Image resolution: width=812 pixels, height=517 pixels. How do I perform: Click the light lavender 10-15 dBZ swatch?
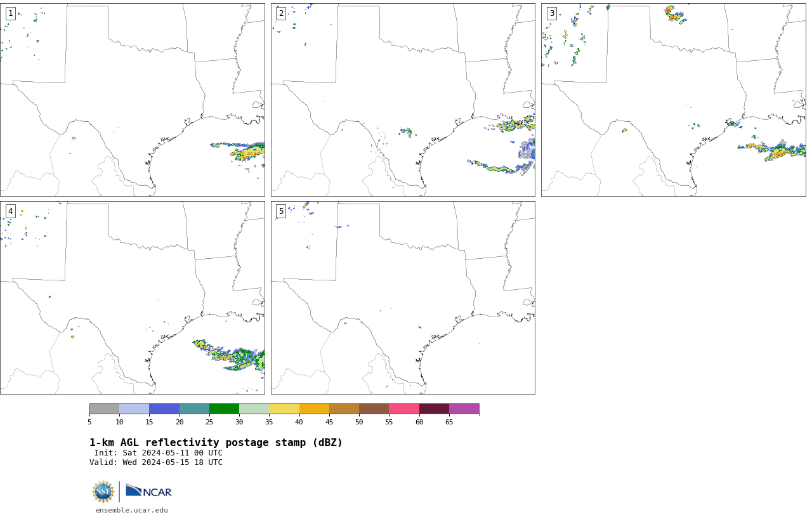click(134, 409)
